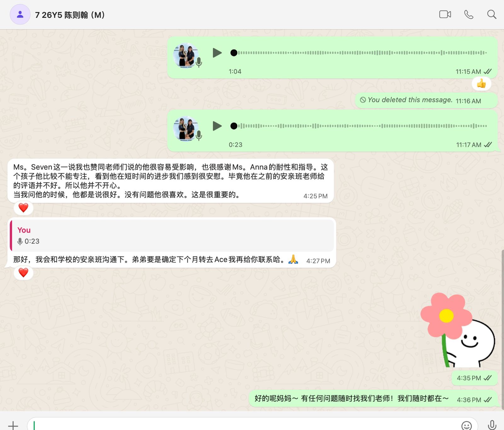Click the read-receipt double check at 11:15 AM
The image size is (504, 430).
[488, 71]
